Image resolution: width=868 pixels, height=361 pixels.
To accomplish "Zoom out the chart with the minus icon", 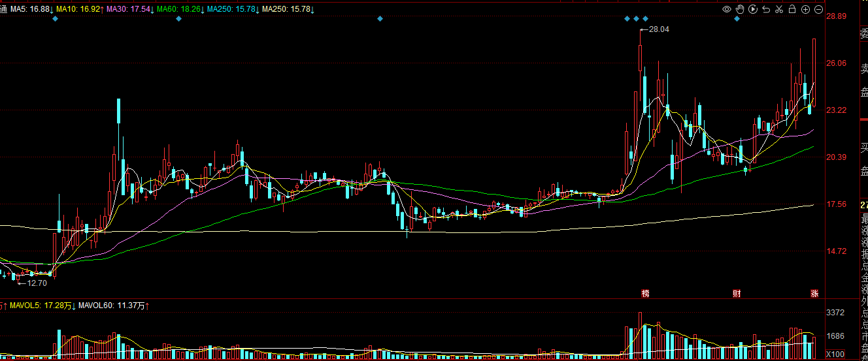I will click(x=819, y=9).
